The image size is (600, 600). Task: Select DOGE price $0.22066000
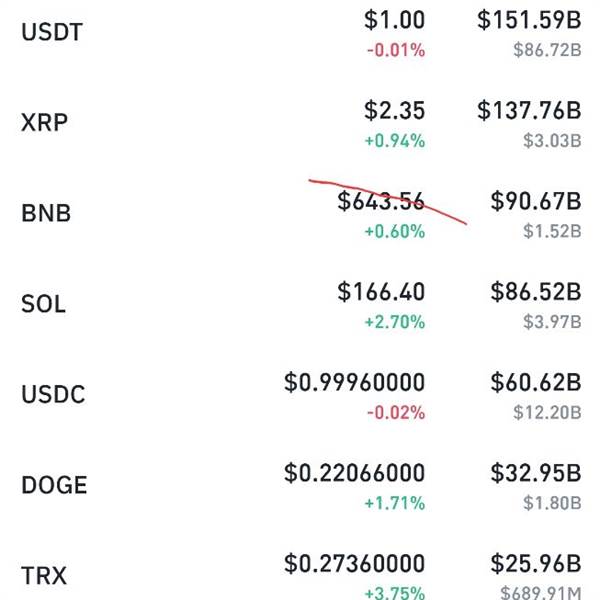(354, 473)
